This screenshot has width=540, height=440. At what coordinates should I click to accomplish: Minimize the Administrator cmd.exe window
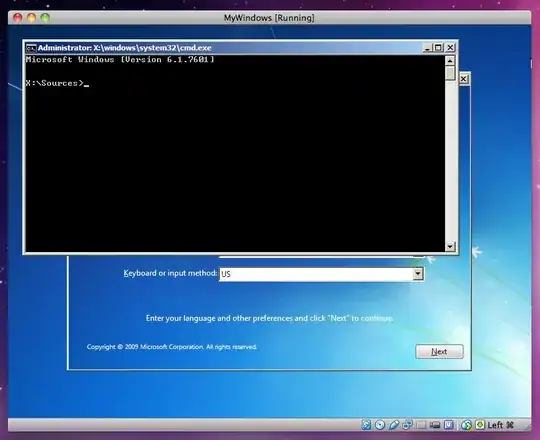[427, 48]
